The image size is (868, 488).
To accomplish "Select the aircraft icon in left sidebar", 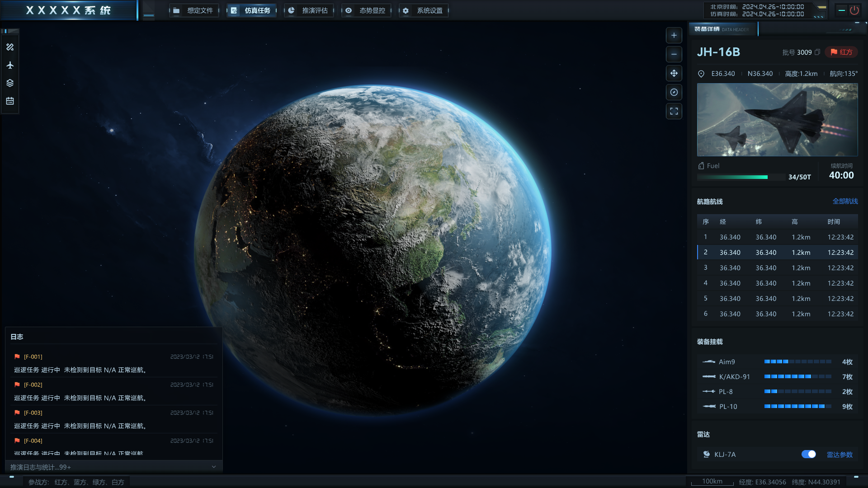I will coord(10,65).
